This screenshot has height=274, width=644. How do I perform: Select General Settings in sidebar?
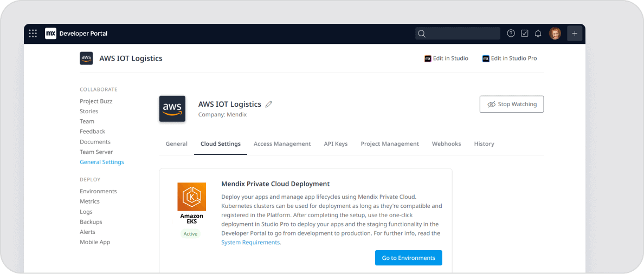[x=102, y=162]
